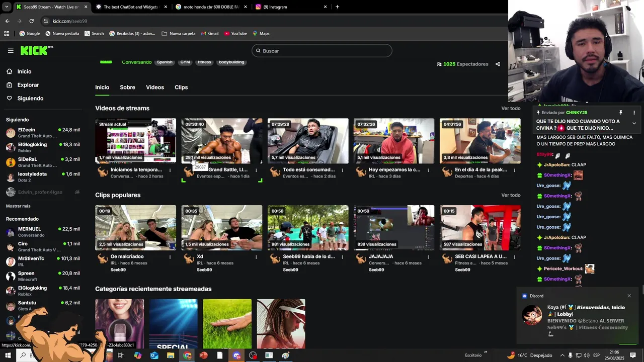The image size is (644, 362).
Task: Click the Buscar search field
Action: (322, 51)
